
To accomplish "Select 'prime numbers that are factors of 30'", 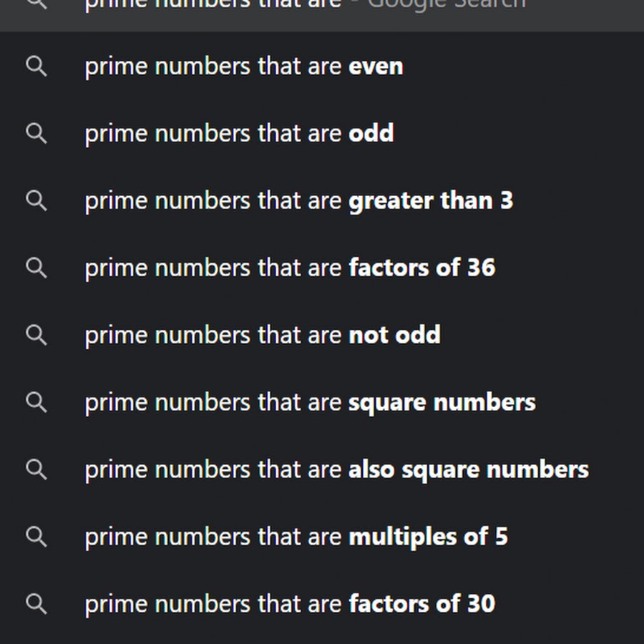I will [x=322, y=604].
